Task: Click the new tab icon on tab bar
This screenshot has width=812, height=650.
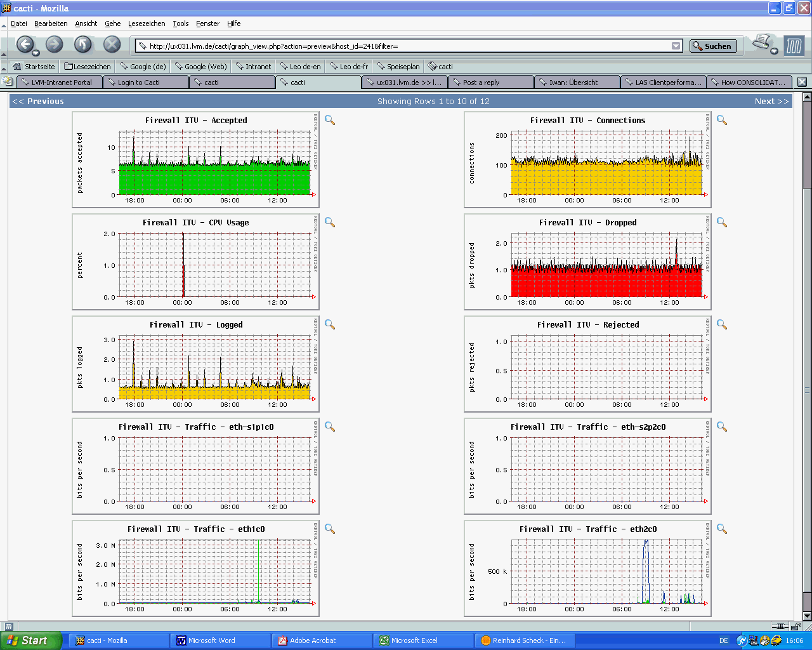Action: pos(8,82)
